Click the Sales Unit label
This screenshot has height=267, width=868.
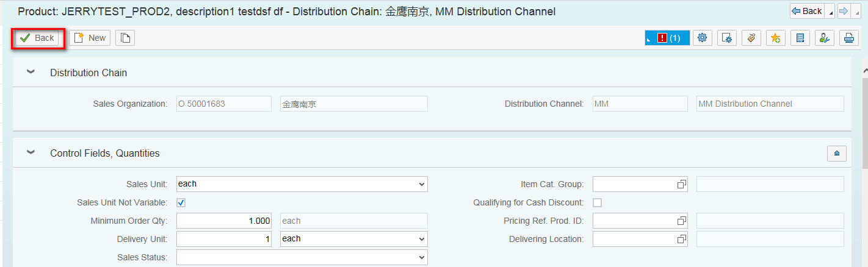tap(146, 184)
